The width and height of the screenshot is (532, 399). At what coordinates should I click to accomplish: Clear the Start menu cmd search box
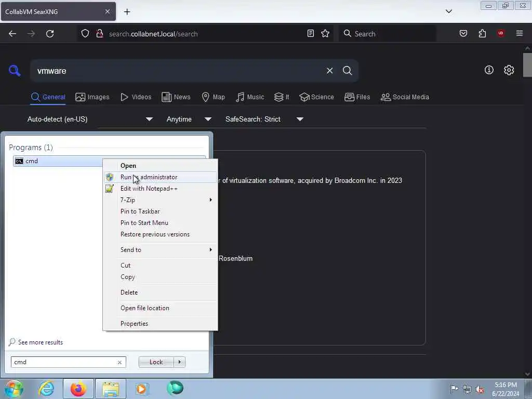119,362
